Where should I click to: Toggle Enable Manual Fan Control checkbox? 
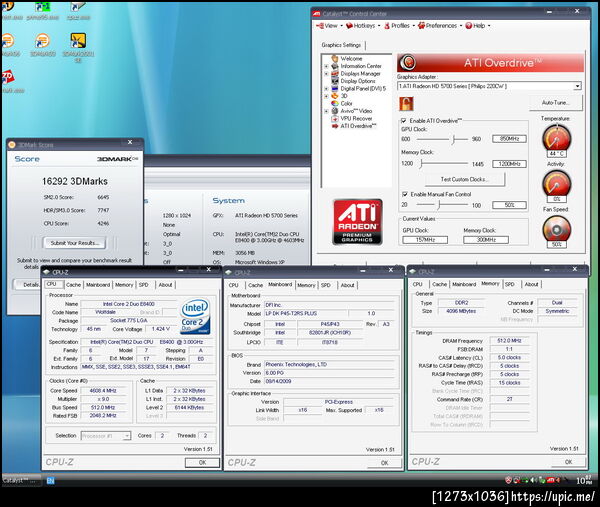[404, 194]
